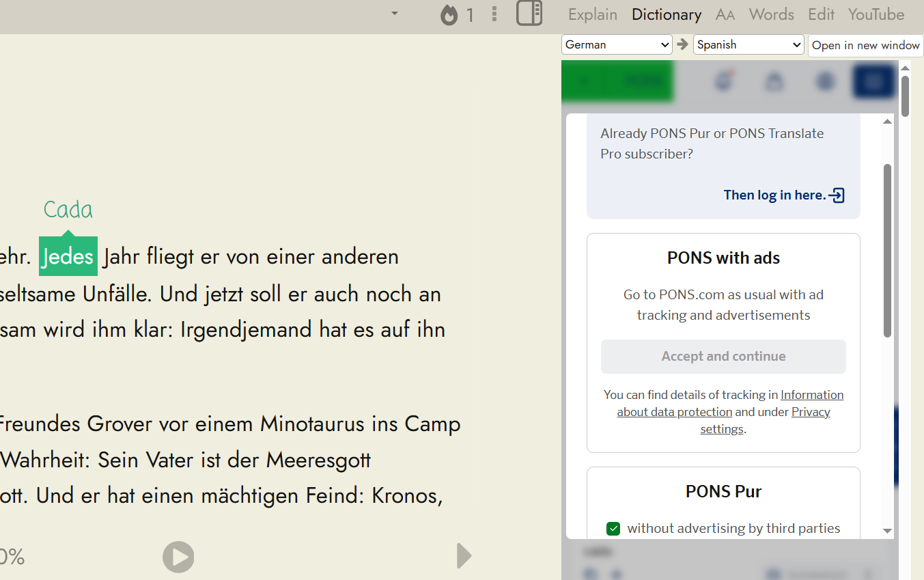This screenshot has width=924, height=580.
Task: Click the flame streak icon
Action: point(449,14)
